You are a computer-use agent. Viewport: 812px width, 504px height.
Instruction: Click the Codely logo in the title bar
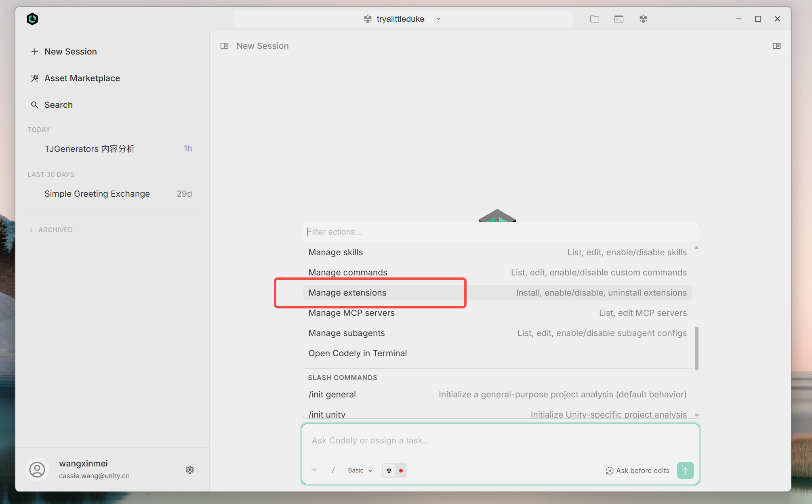32,19
